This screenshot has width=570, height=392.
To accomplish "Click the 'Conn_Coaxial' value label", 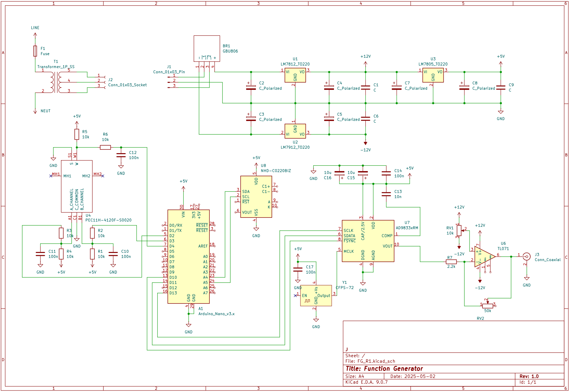I will 547,260.
